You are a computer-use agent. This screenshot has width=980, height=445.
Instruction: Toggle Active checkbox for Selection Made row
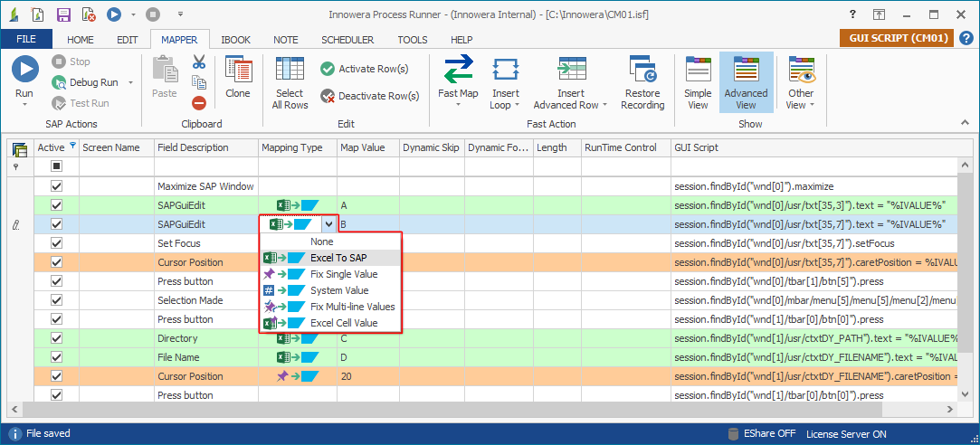[56, 300]
